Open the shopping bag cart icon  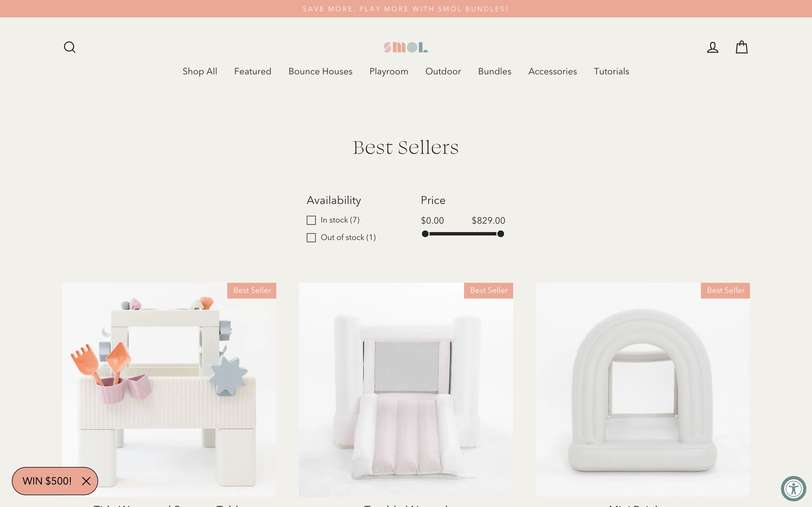point(742,47)
